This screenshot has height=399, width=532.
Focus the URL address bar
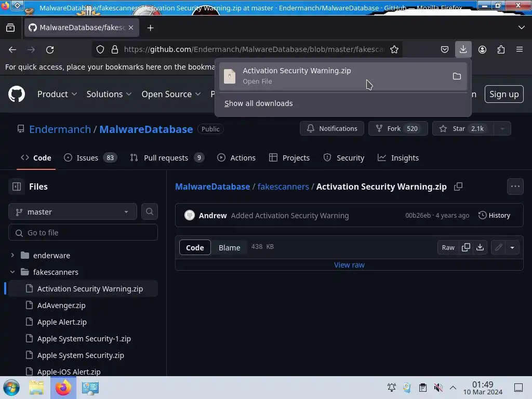[x=255, y=49]
